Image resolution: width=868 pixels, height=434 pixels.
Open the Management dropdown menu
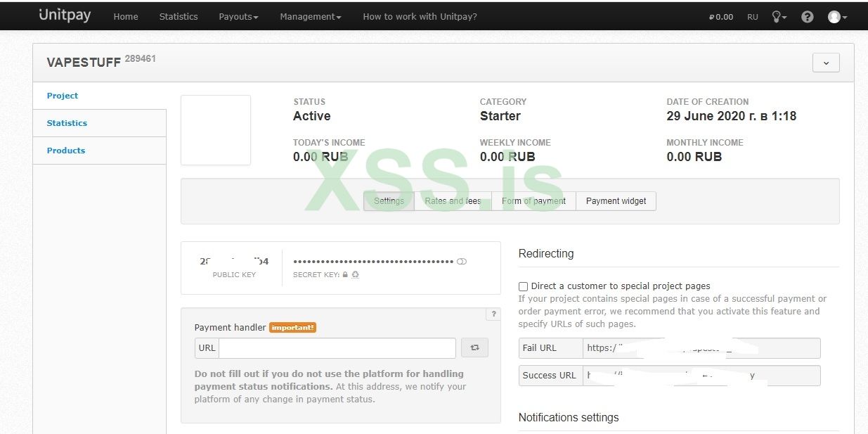point(311,17)
